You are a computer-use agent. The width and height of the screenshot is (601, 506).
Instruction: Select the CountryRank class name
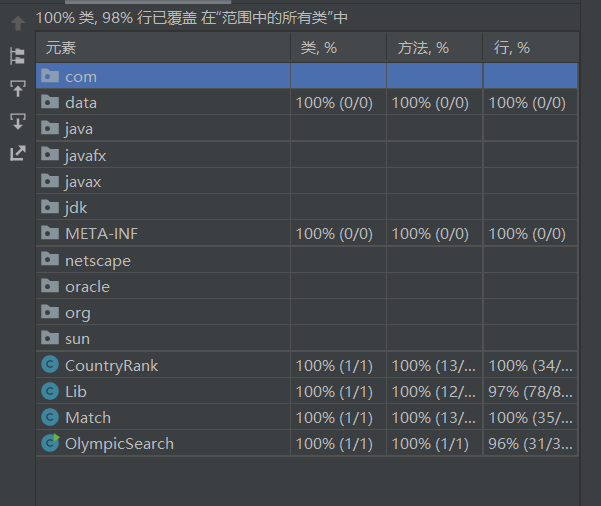point(111,366)
